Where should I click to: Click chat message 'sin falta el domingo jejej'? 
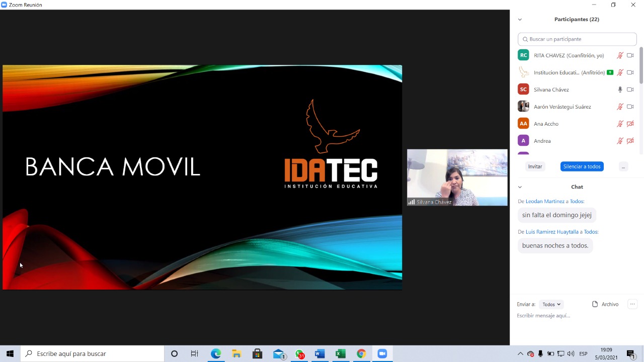coord(556,215)
